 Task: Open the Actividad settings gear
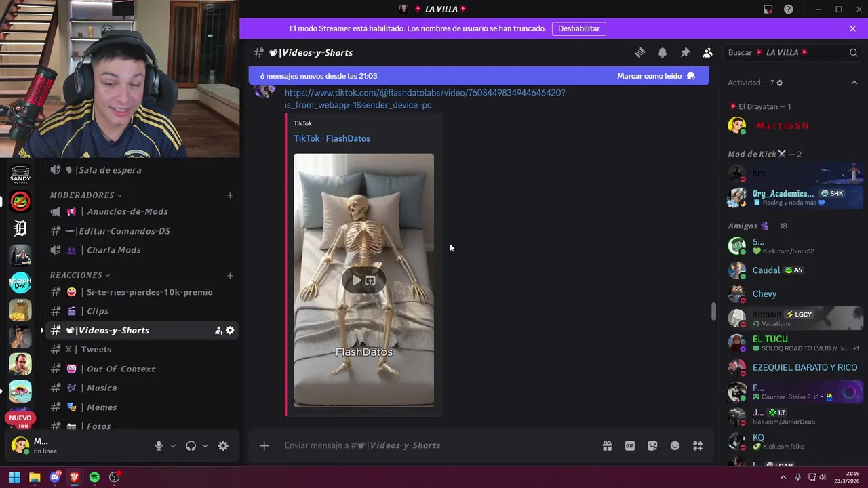780,83
